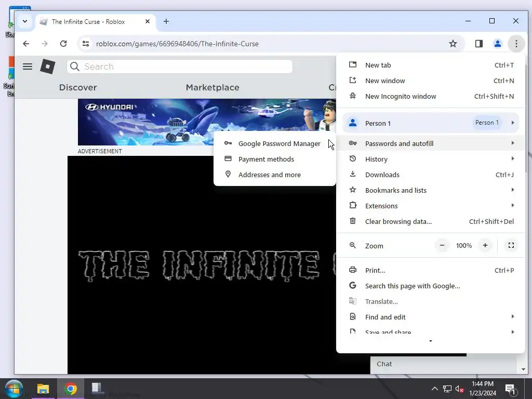Click the muted volume tray icon

tap(459, 389)
